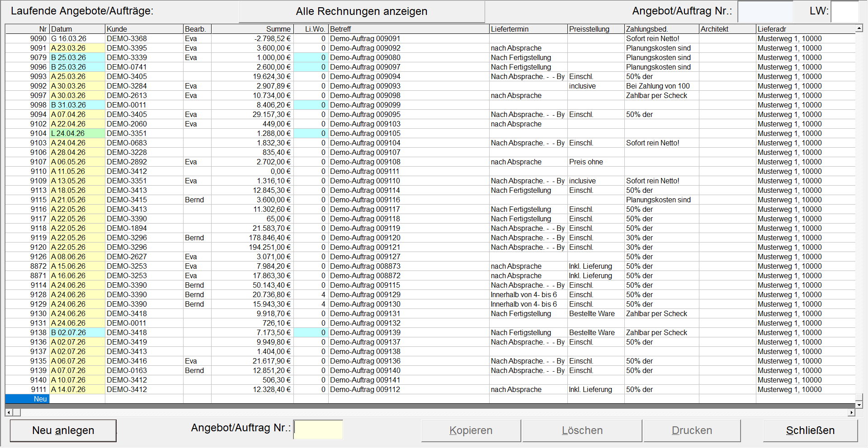868x448 pixels.
Task: Click the sum 178.846,40 €
Action: tap(252, 238)
